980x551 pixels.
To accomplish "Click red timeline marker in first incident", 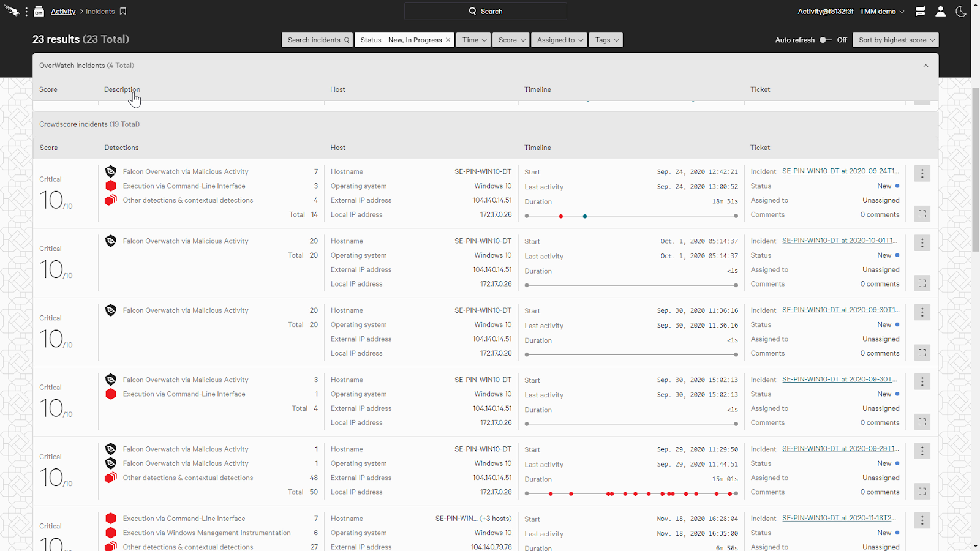I will click(x=561, y=216).
